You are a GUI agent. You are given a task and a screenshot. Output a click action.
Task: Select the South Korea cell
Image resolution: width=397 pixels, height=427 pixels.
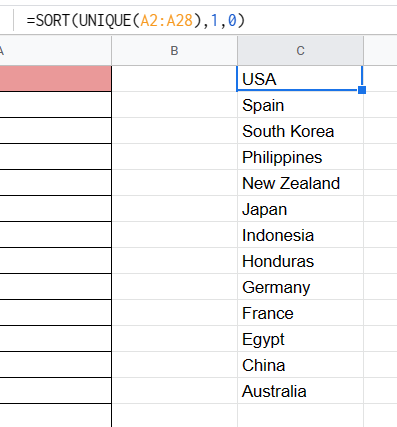pos(300,131)
